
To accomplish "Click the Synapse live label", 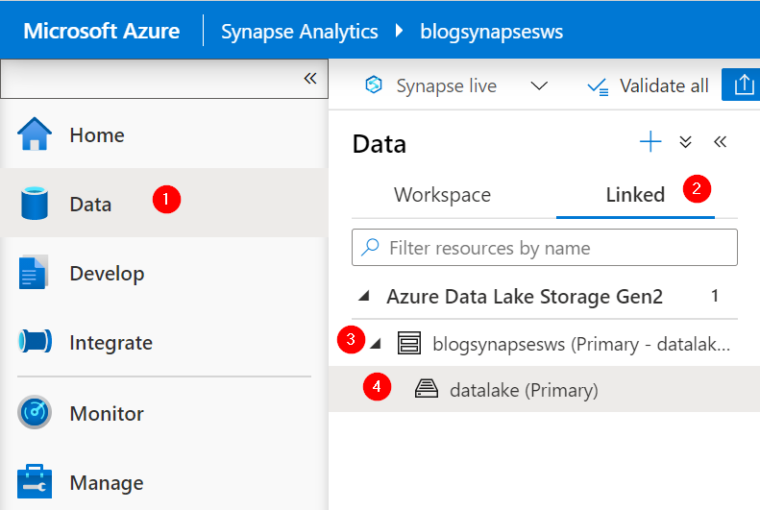I will [446, 86].
